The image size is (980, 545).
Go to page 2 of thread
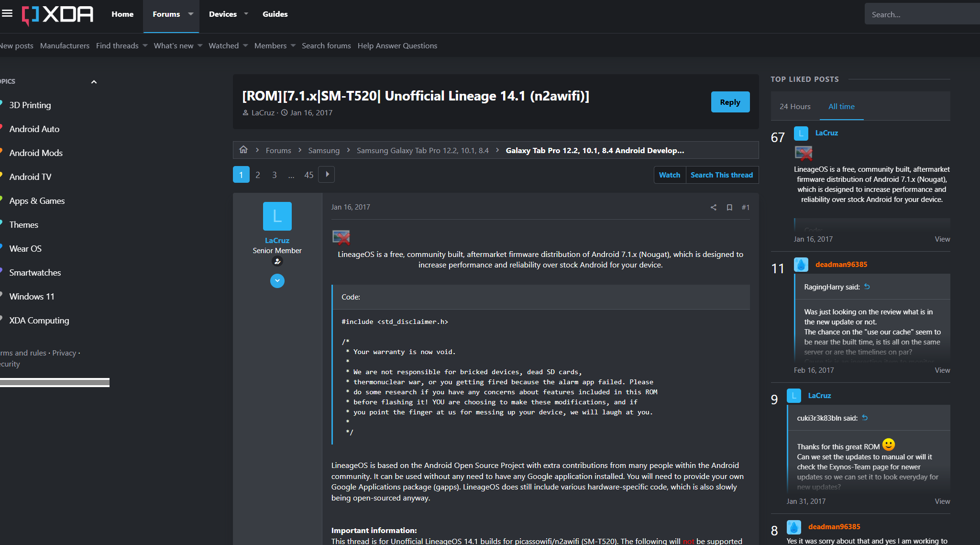[258, 175]
